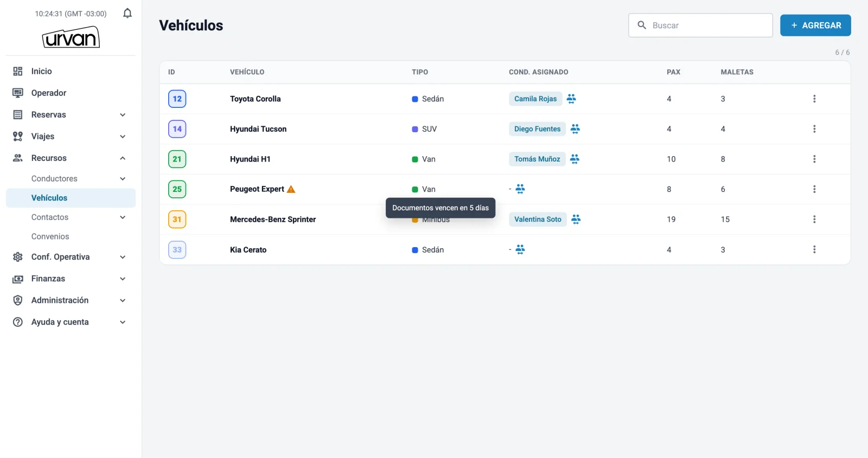868x458 pixels.
Task: Assign a driver to Kia Cerato
Action: 520,249
